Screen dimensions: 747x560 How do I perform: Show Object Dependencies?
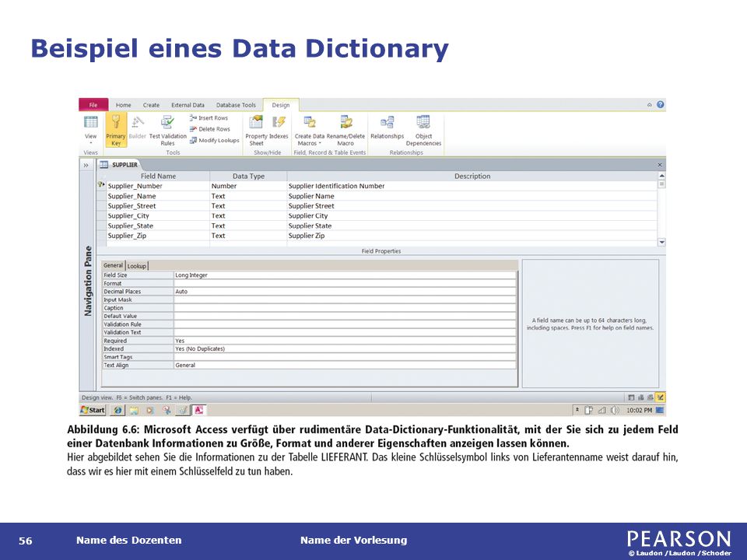[x=423, y=130]
